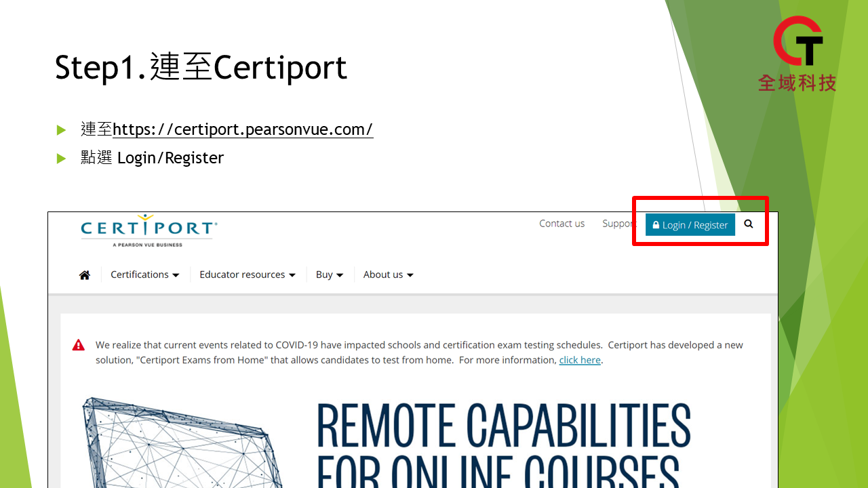The width and height of the screenshot is (868, 488).
Task: Click the Login / Register button
Action: tap(690, 225)
